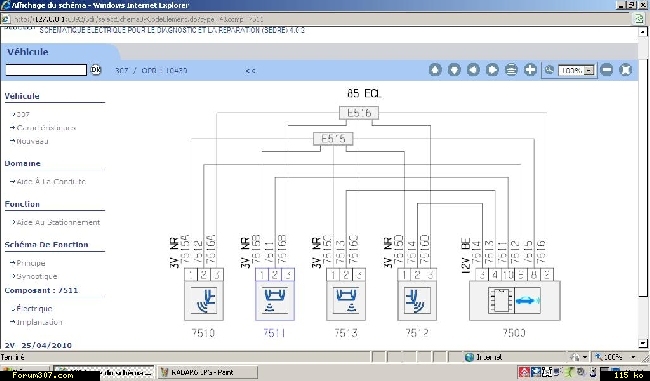The image size is (650, 381).
Task: Select the 7511 sensor component in diagram
Action: [275, 301]
